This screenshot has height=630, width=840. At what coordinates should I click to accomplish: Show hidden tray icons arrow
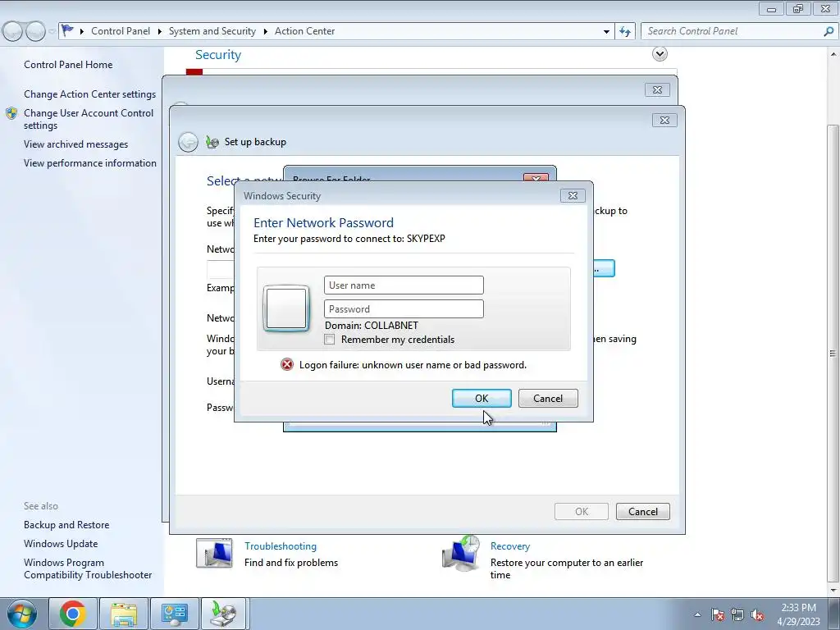[x=697, y=614]
